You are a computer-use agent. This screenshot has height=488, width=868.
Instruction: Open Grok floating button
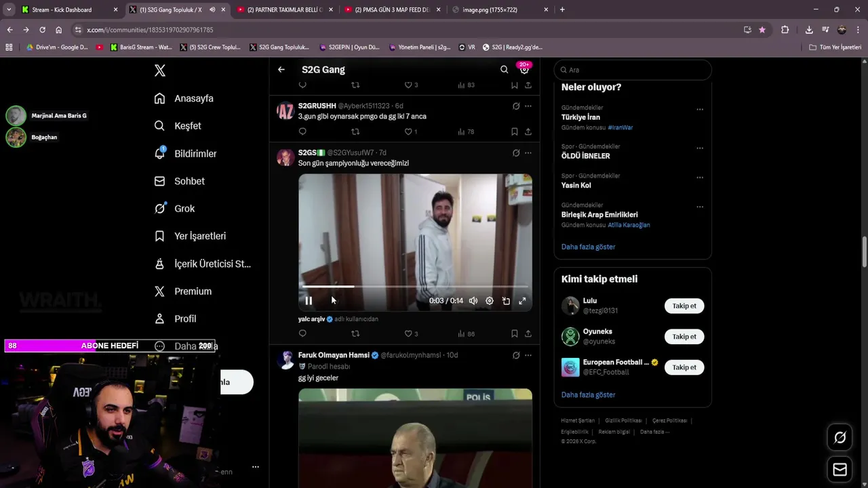pos(840,438)
